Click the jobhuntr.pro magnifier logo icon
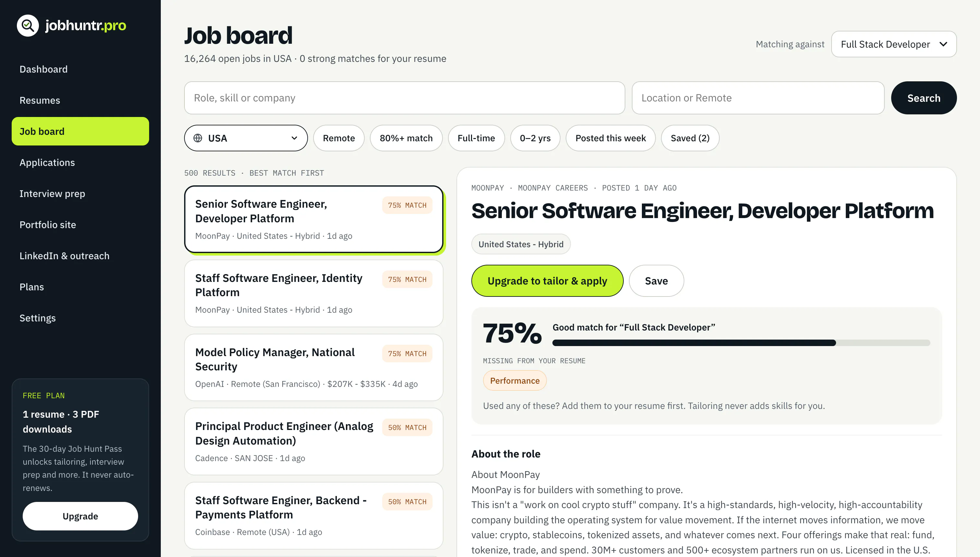Viewport: 980px width, 557px height. [28, 26]
